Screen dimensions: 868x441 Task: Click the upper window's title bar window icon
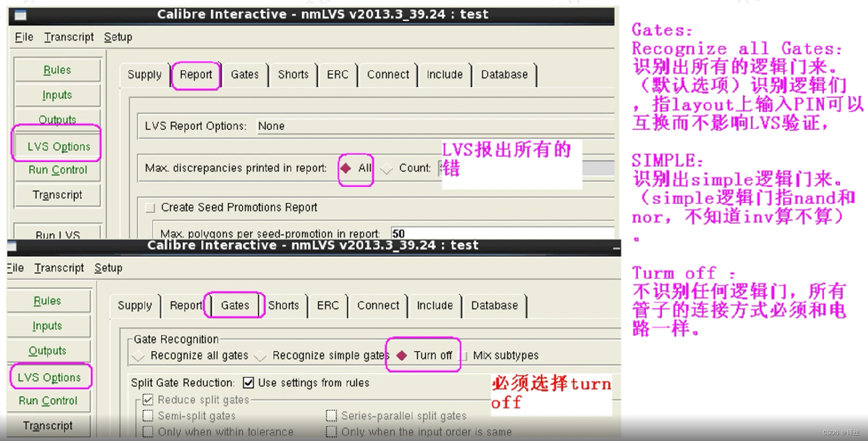coord(20,15)
